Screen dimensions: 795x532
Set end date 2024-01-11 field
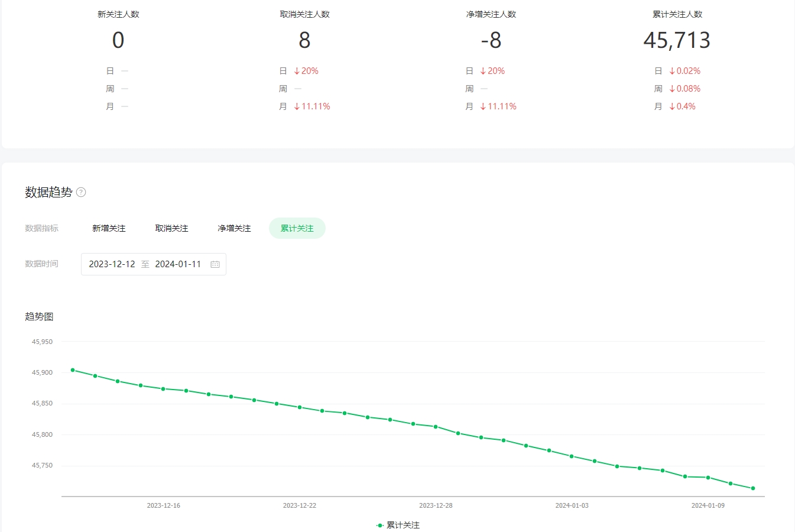pos(178,264)
